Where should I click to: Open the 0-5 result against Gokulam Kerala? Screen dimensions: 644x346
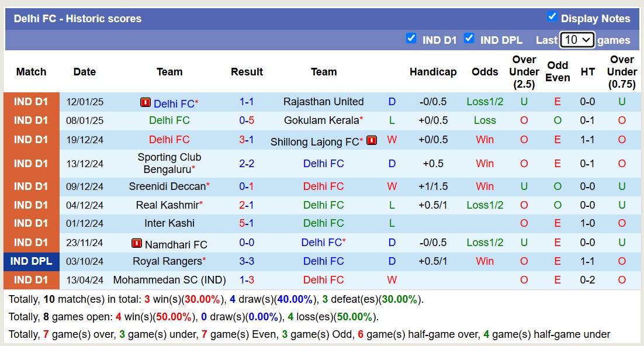click(x=247, y=120)
